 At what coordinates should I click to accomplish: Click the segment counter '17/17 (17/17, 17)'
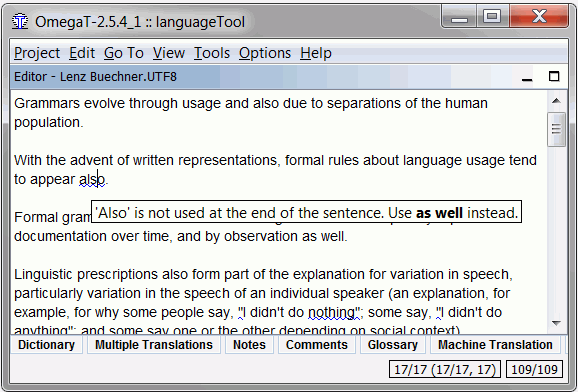point(445,370)
